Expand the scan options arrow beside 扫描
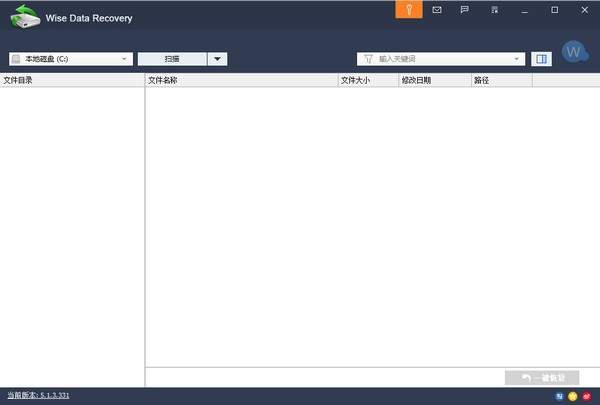Viewport: 600px width, 405px height. pyautogui.click(x=219, y=59)
